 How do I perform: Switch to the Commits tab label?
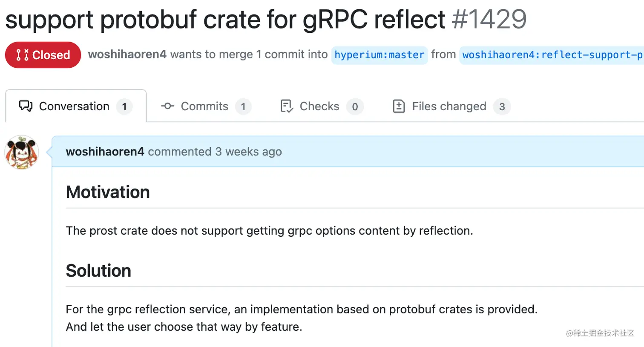point(204,106)
